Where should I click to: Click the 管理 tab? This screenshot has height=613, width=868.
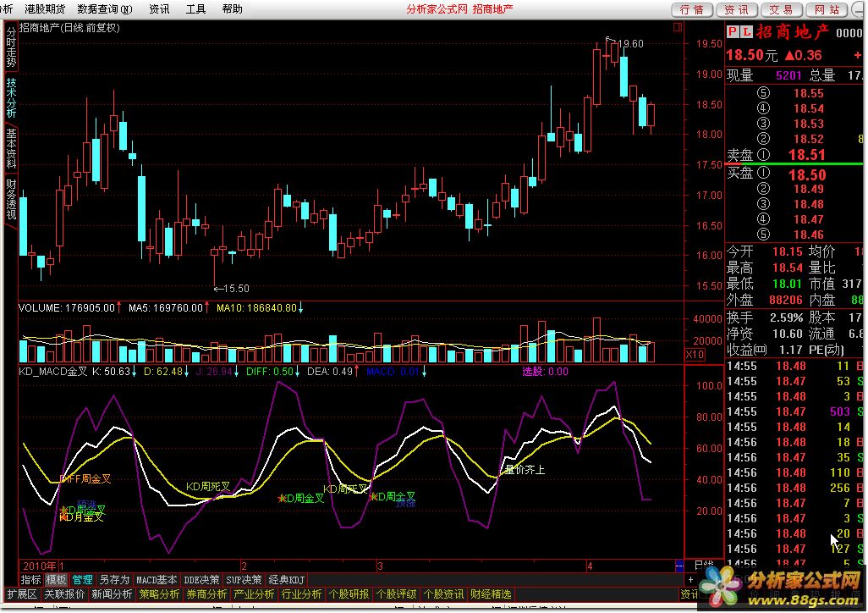(82, 580)
